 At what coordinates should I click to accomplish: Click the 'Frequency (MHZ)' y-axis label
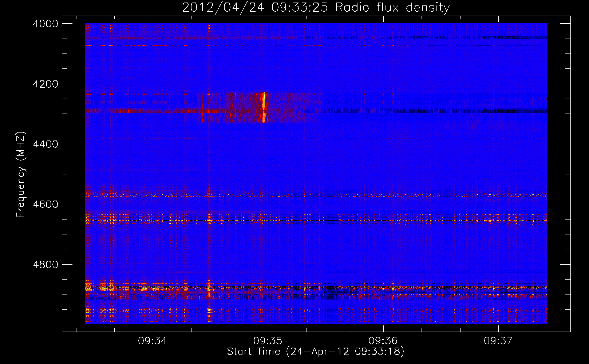pyautogui.click(x=21, y=175)
